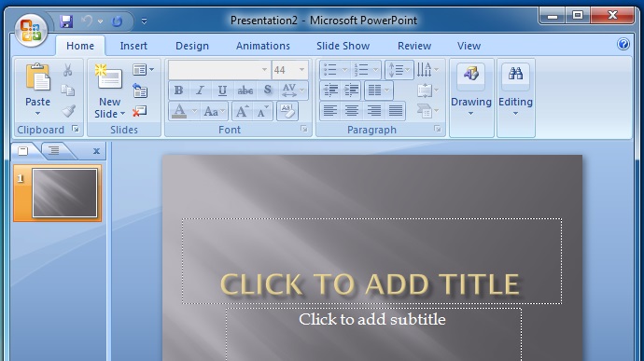This screenshot has height=361, width=644.
Task: Reset slide placeholders
Action: (x=140, y=90)
